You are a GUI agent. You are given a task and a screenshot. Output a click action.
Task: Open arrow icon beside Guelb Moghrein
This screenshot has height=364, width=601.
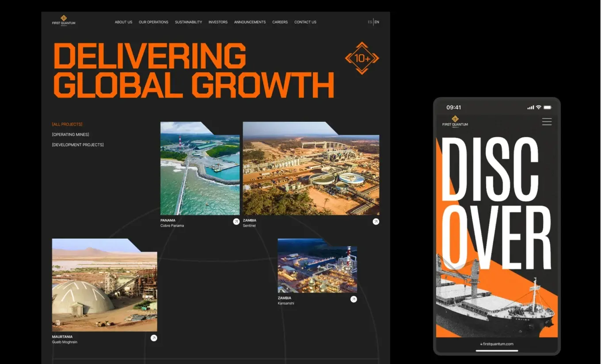tap(154, 338)
